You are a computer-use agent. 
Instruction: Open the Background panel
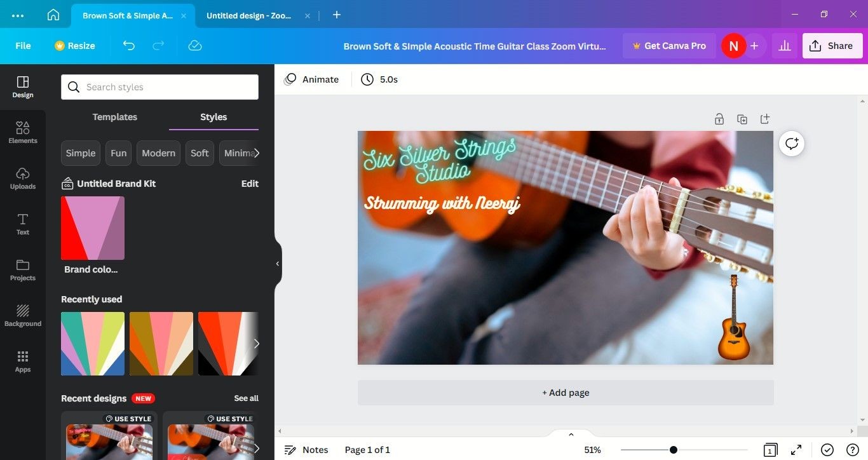23,315
